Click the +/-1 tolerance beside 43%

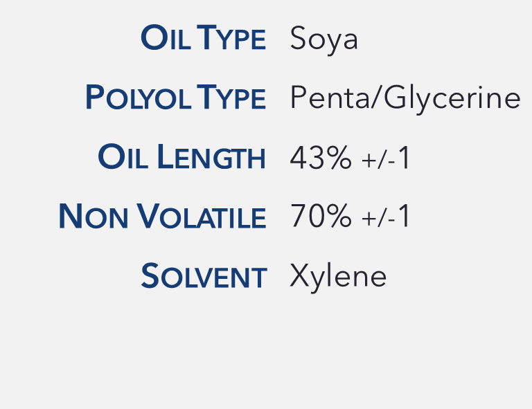coord(387,159)
